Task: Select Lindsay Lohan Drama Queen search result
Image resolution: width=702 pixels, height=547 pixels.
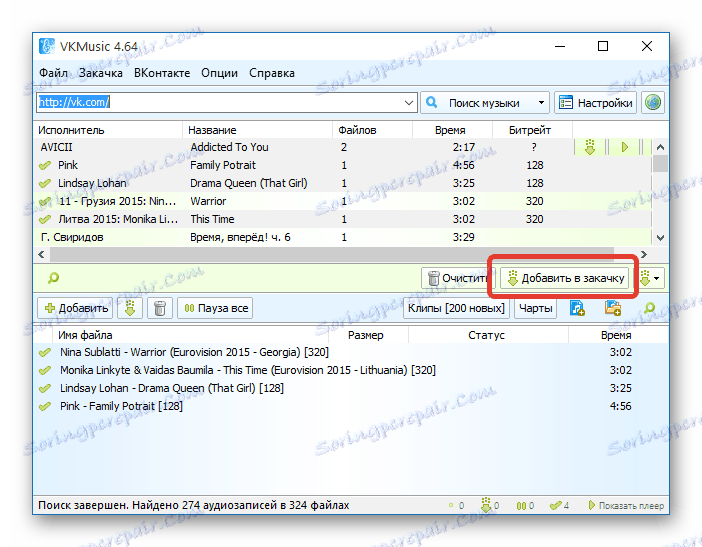Action: click(x=342, y=183)
